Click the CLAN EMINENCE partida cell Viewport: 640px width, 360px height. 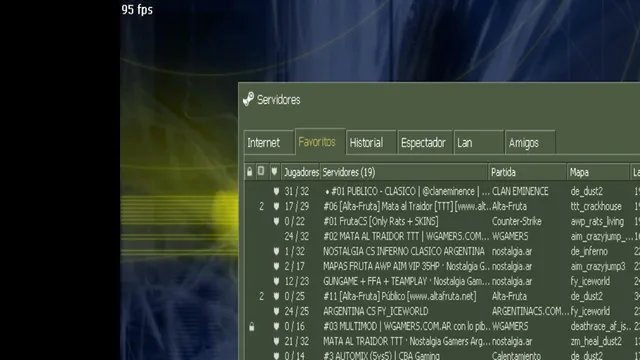tap(520, 191)
